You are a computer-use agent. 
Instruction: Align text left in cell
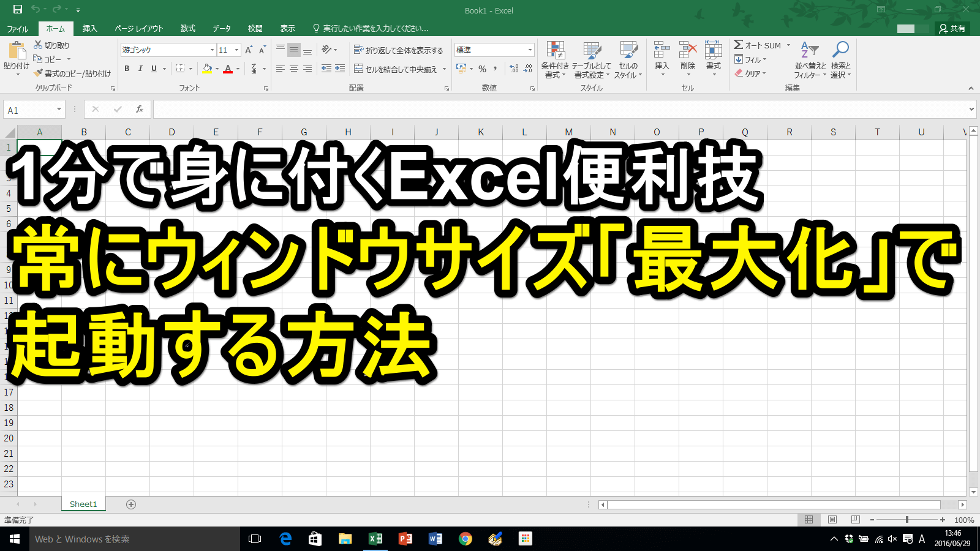click(x=281, y=69)
